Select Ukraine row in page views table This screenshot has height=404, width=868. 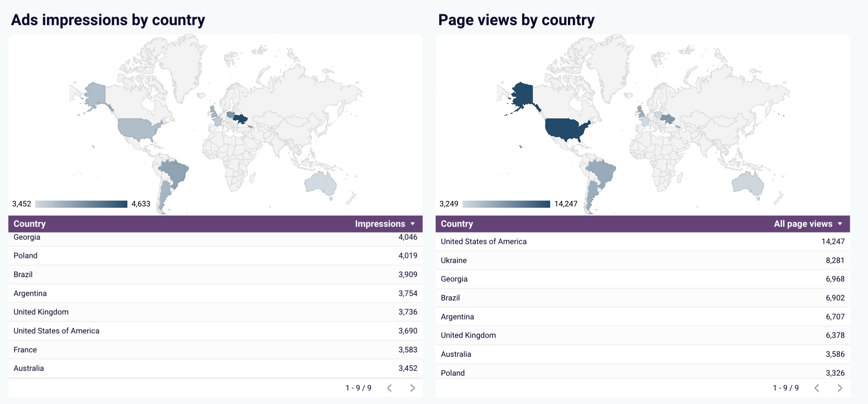[x=642, y=260]
